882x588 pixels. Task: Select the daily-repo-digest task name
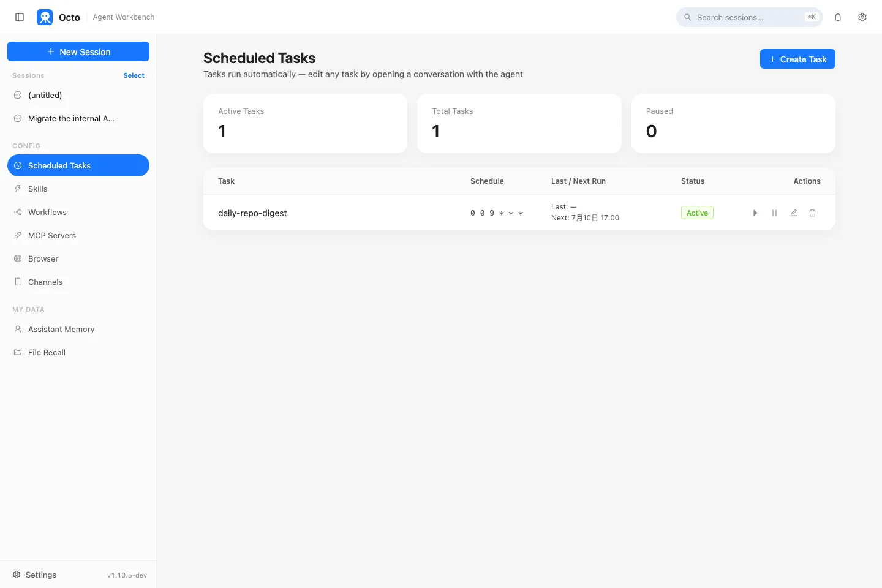click(x=252, y=213)
